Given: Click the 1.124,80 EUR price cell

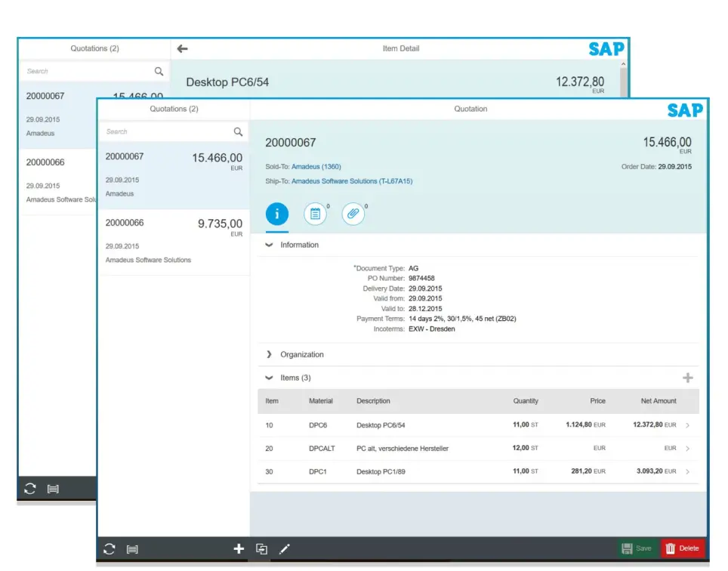Looking at the screenshot, I should pyautogui.click(x=585, y=424).
